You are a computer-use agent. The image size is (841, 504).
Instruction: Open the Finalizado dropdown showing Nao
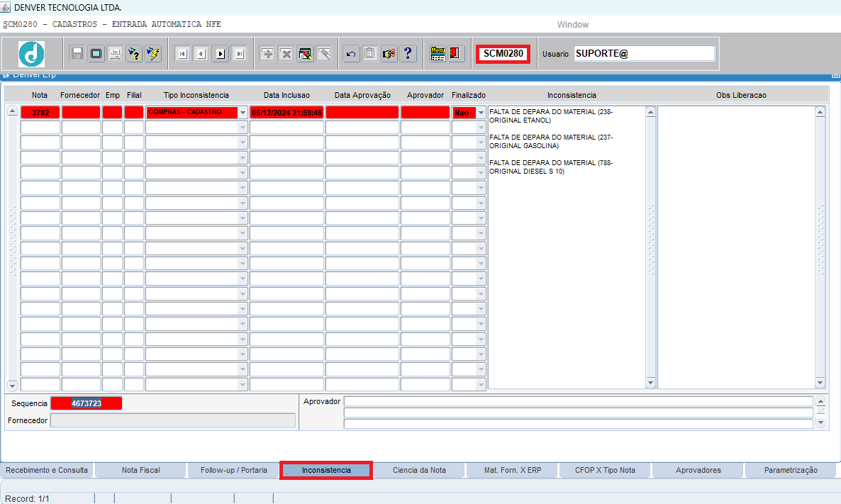pyautogui.click(x=481, y=113)
